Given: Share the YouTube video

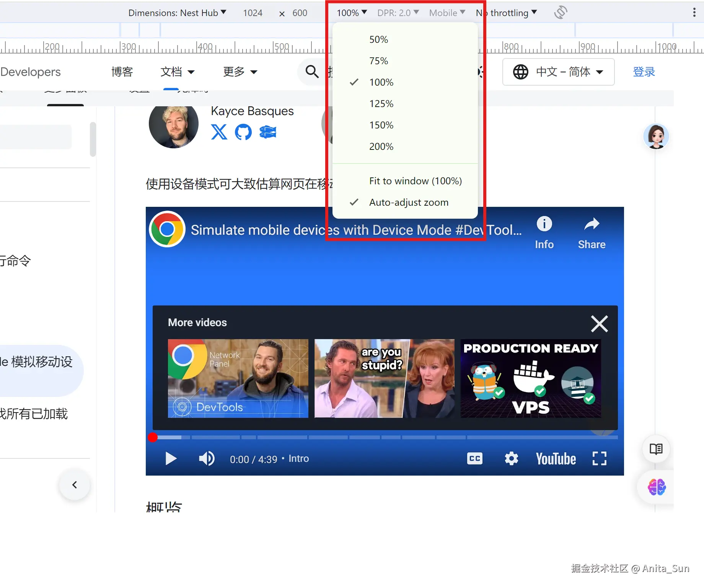Looking at the screenshot, I should 592,233.
